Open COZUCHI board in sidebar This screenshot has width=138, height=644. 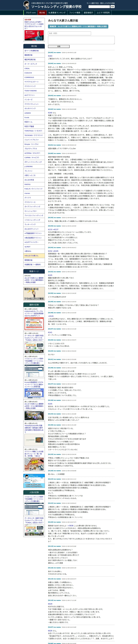[34, 73]
